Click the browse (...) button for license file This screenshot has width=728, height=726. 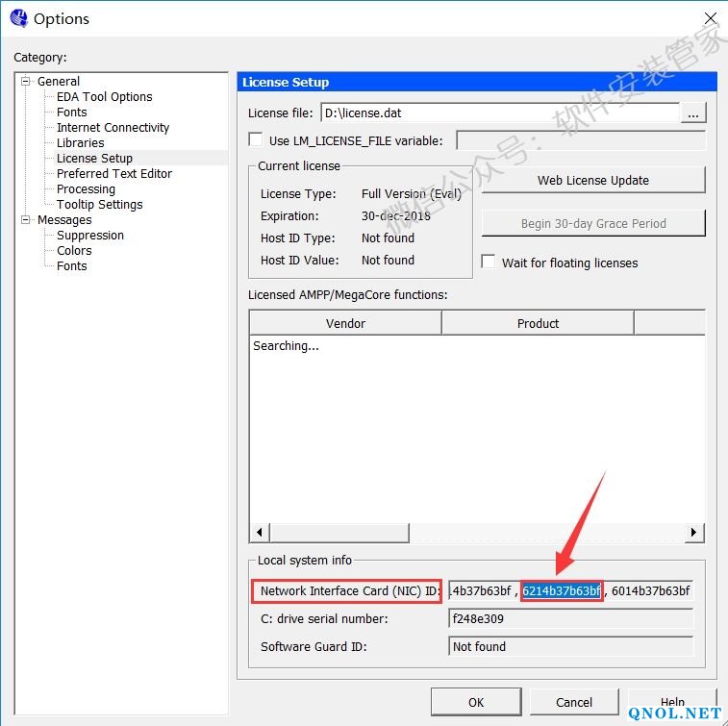(693, 113)
